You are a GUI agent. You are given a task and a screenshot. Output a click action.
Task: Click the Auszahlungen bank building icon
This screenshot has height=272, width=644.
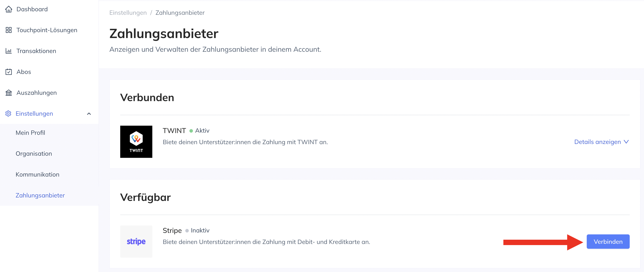9,93
